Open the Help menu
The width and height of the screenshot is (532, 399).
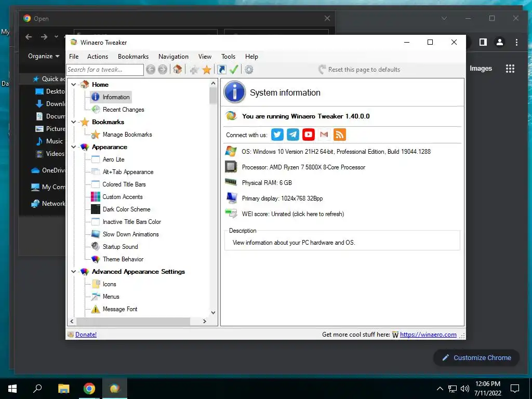click(x=251, y=57)
